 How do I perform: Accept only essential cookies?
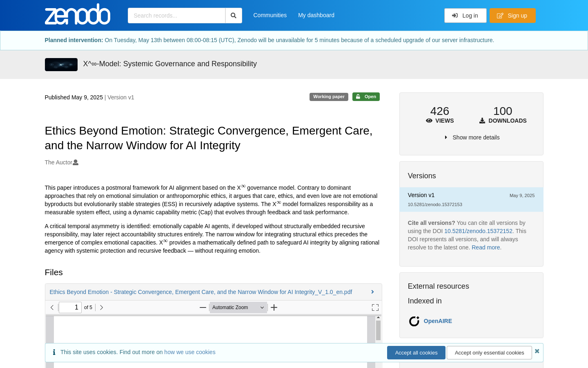tap(489, 352)
